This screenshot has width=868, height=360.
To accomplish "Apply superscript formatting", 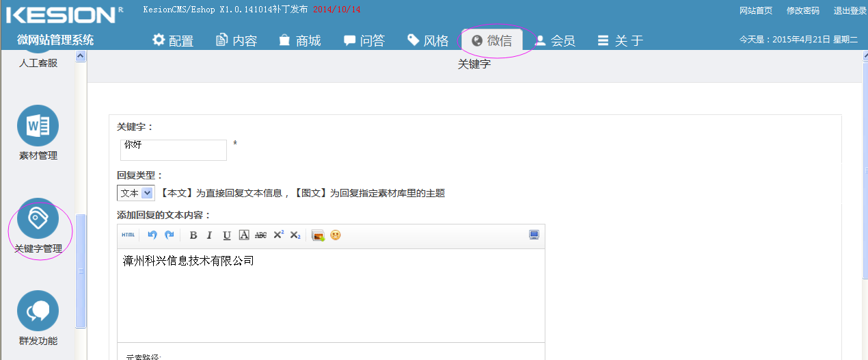I will (x=278, y=235).
